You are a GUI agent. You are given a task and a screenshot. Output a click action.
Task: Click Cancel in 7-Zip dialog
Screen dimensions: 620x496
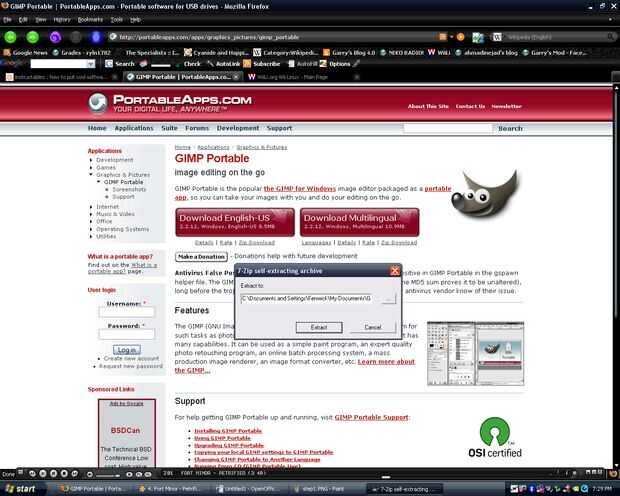372,327
